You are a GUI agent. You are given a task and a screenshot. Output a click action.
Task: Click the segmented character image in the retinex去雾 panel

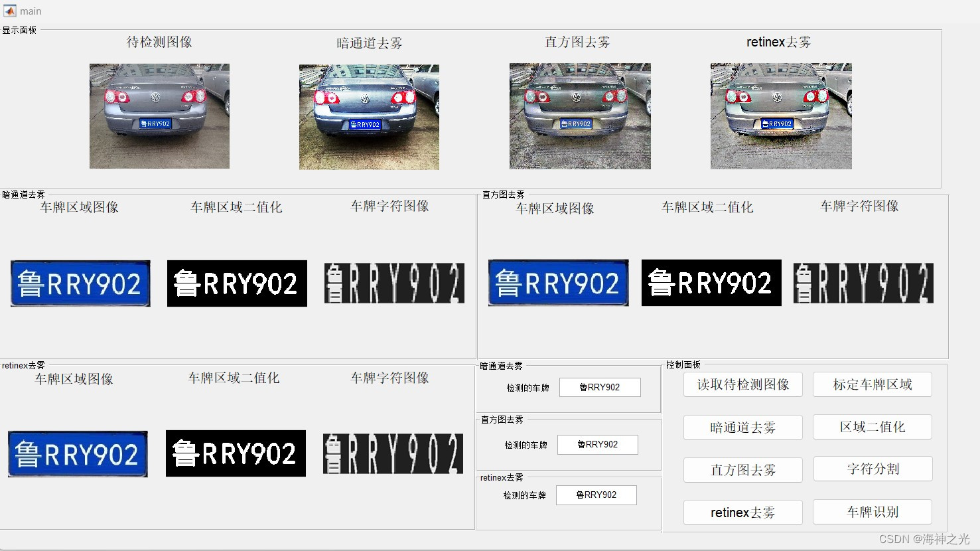[393, 453]
